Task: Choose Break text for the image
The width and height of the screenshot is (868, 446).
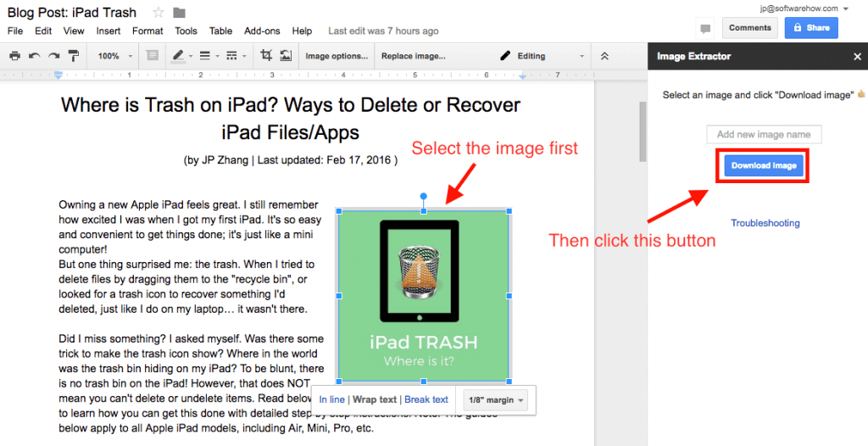Action: [x=426, y=399]
